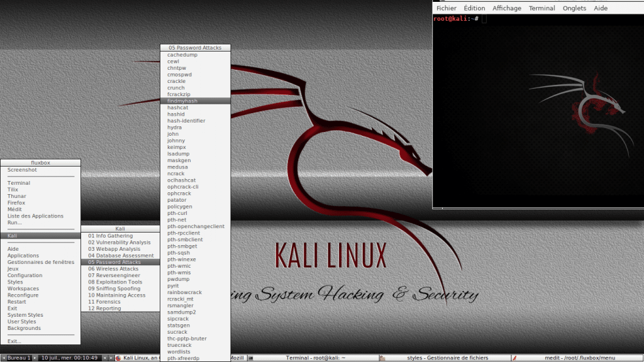Click the medit pencil icon in the taskbar
Screen dimensions: 644x362
pyautogui.click(x=514, y=358)
